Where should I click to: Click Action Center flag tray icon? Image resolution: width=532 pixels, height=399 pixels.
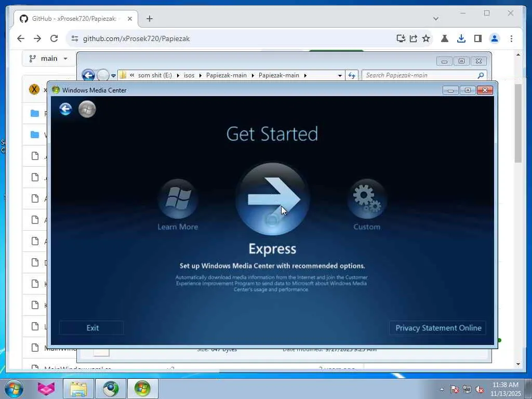click(455, 390)
